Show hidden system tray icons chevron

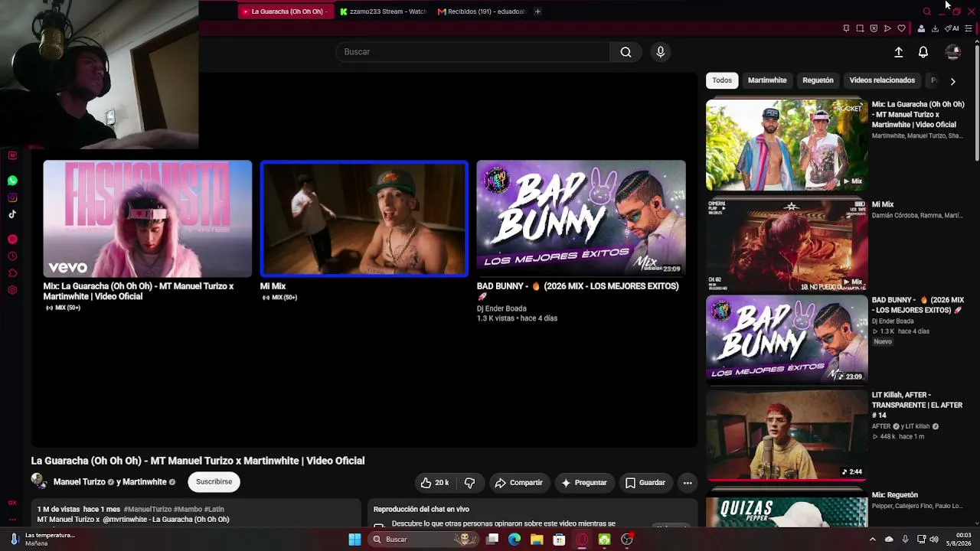pyautogui.click(x=872, y=540)
